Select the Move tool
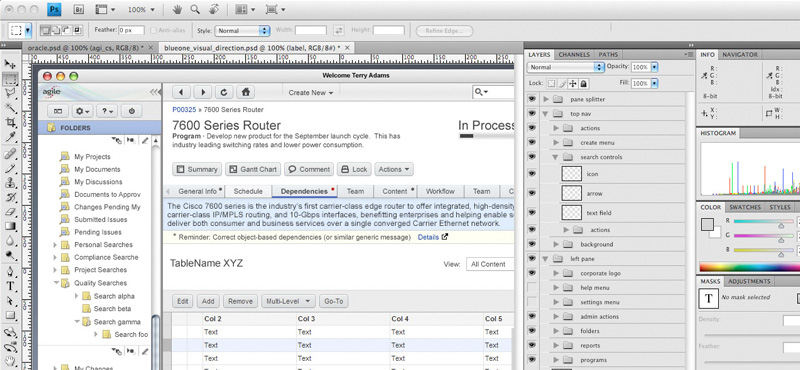 [10, 64]
